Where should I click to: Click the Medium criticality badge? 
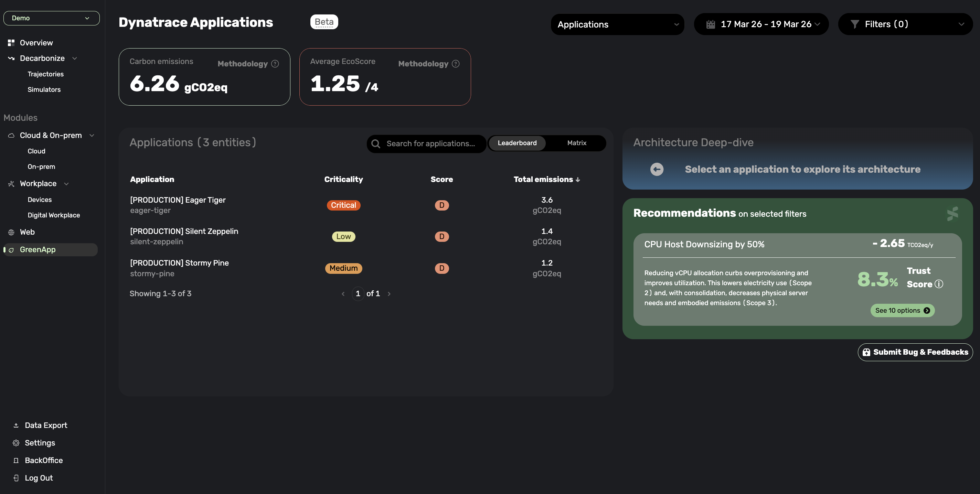tap(343, 268)
